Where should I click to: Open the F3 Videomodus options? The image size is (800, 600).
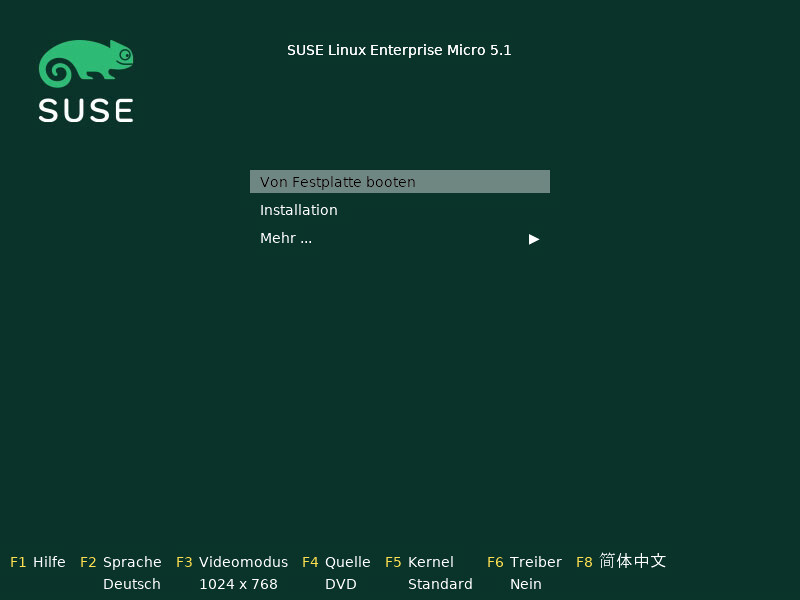point(232,562)
